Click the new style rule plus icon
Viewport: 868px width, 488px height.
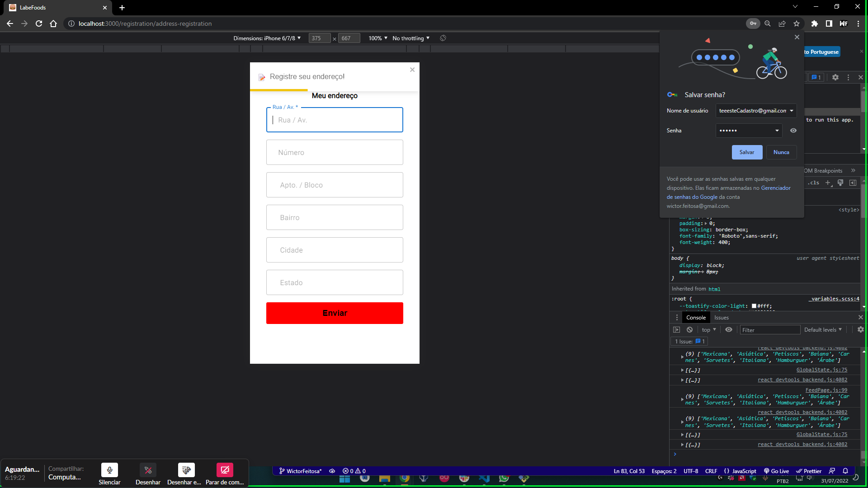point(828,183)
